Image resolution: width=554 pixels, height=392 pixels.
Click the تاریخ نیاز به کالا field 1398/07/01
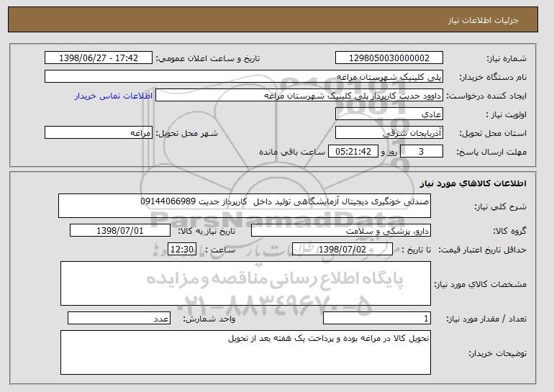click(120, 231)
